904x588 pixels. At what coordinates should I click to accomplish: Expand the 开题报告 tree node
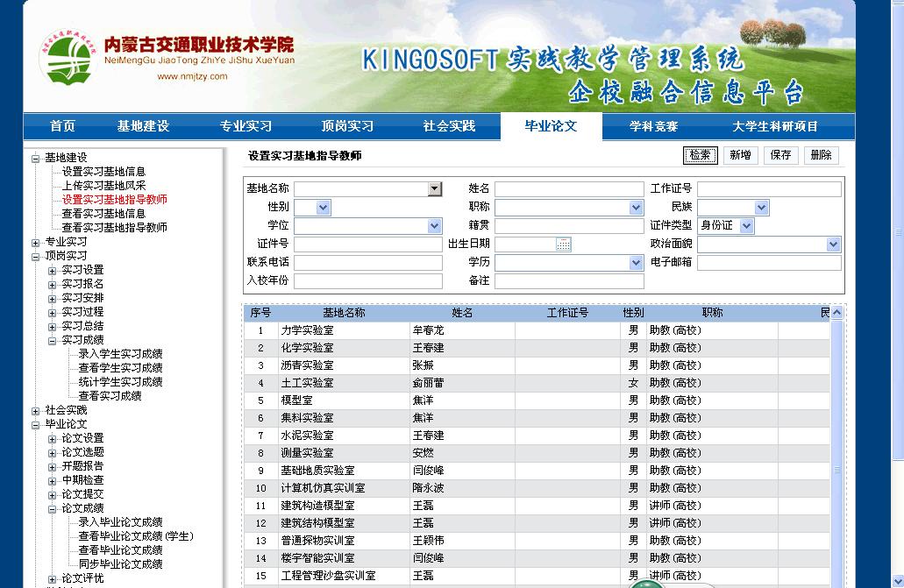(53, 466)
